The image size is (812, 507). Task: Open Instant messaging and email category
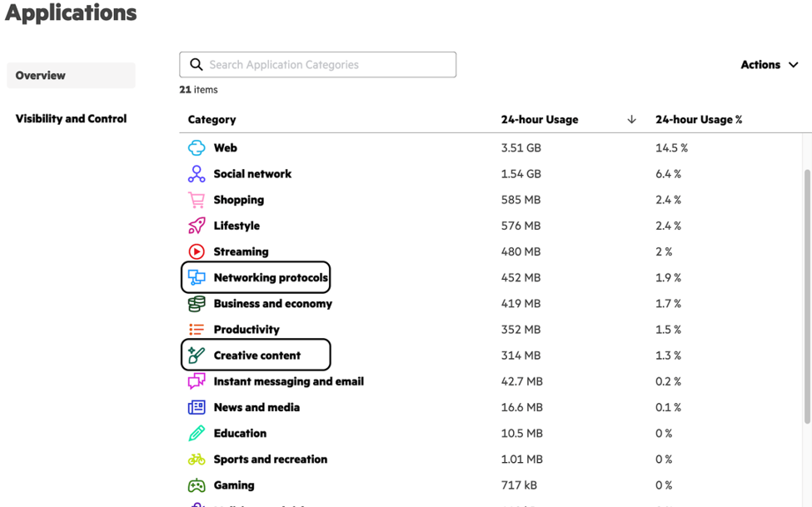tap(288, 381)
